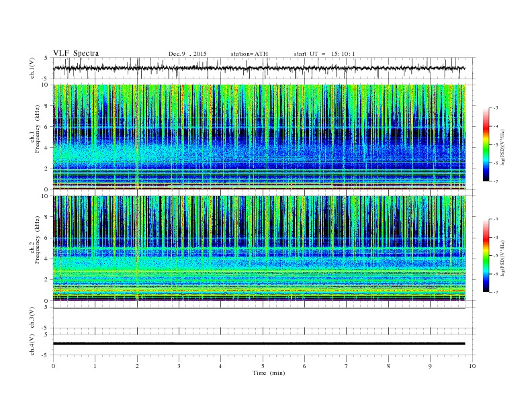Click the "-5" lower tick of ch.4(V) axis

(x=46, y=355)
